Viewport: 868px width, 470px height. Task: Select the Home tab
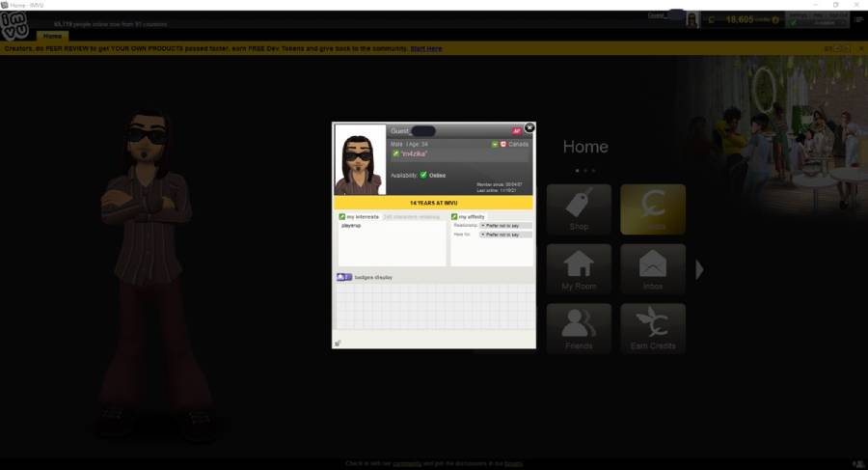(x=53, y=36)
